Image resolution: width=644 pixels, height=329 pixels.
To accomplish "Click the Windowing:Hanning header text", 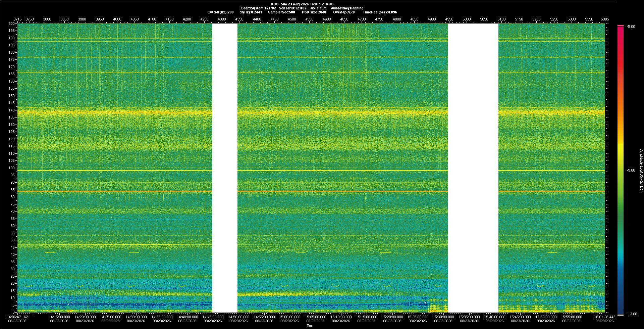I will (347, 8).
